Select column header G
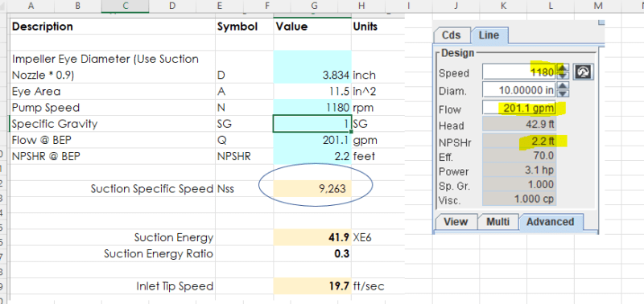The image size is (644, 304). point(314,6)
